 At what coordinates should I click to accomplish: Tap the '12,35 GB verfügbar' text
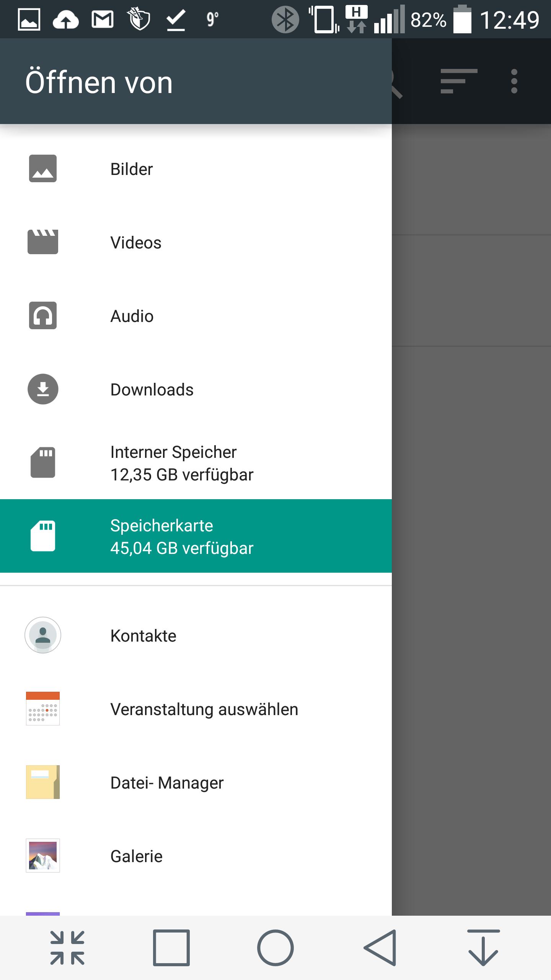pos(182,475)
